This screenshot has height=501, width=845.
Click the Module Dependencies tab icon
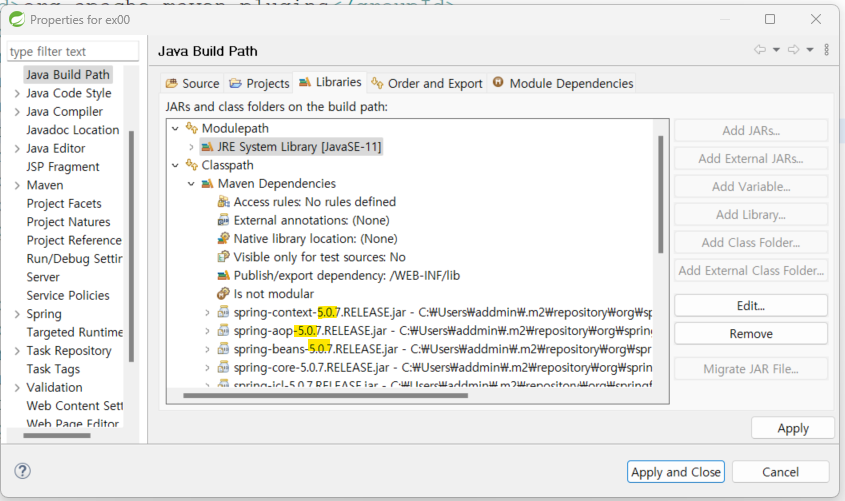498,82
